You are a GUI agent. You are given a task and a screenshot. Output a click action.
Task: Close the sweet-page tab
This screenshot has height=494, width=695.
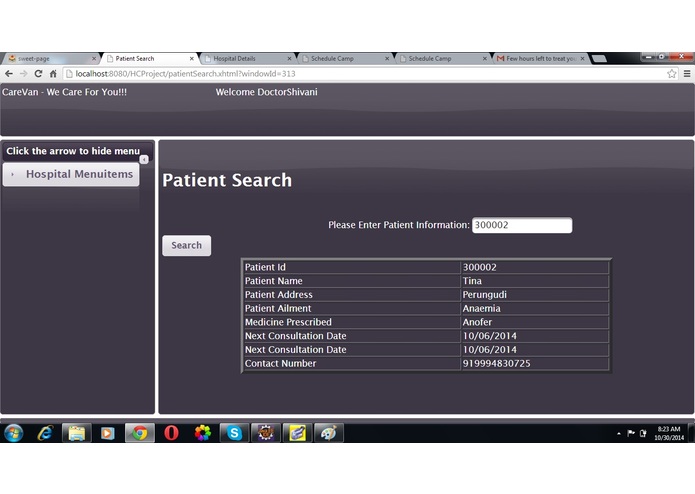[x=94, y=58]
